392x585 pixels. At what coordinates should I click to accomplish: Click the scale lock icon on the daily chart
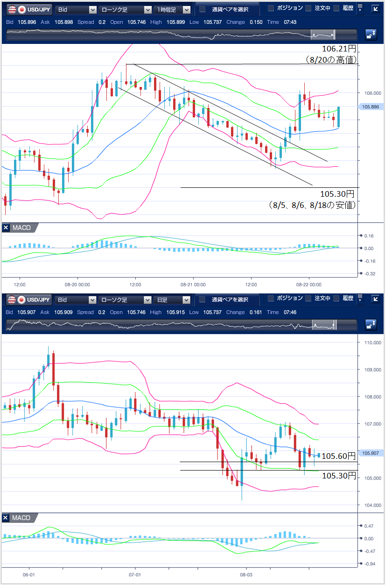[x=371, y=325]
